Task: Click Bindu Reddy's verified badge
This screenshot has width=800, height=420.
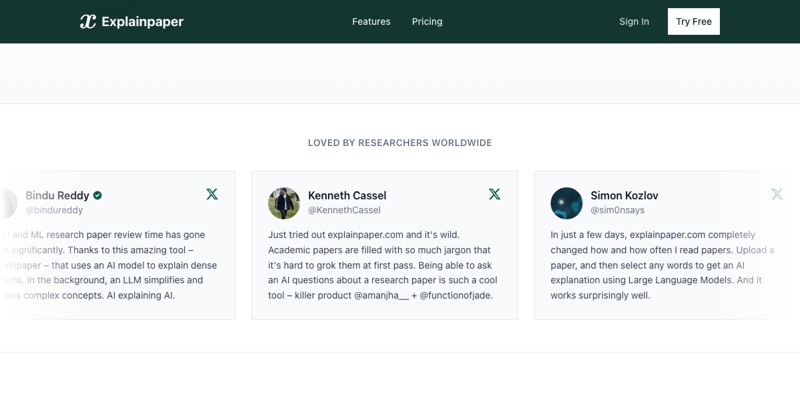Action: pyautogui.click(x=97, y=195)
